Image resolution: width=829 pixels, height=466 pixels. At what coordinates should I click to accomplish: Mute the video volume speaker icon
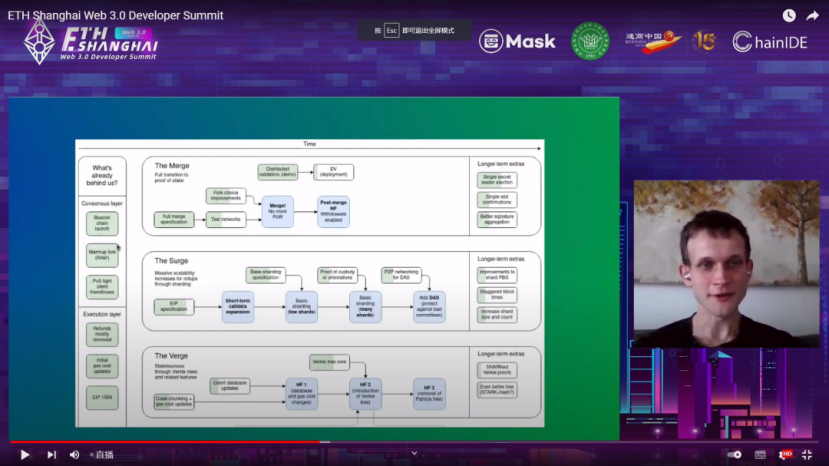tap(74, 454)
